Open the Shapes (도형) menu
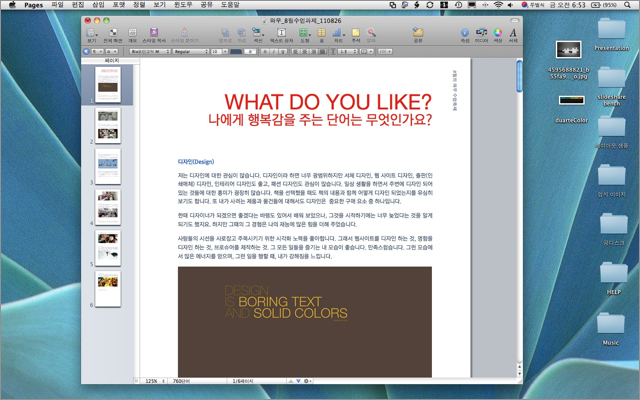640x400 pixels. click(304, 35)
